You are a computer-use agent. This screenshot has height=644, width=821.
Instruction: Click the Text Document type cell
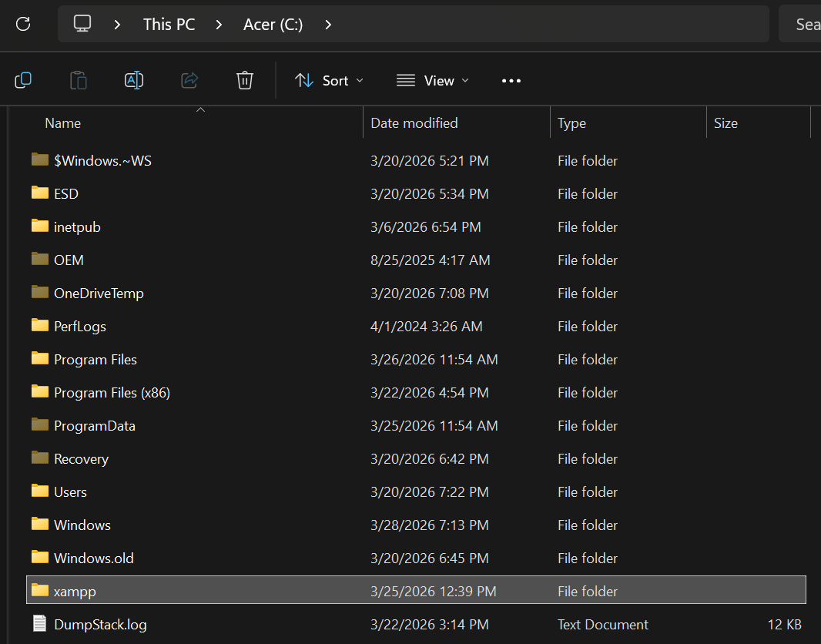(603, 624)
